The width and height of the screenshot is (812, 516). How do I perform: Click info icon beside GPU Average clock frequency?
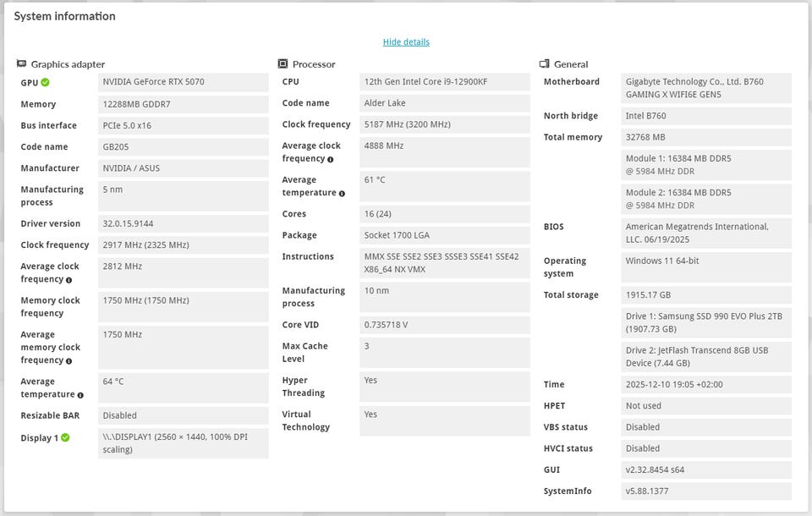click(69, 280)
